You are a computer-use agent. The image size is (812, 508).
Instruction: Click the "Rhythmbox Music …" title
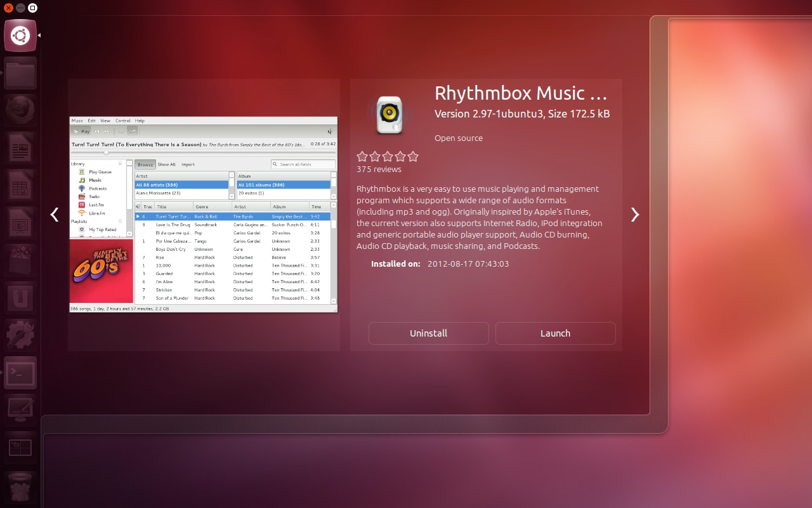pos(521,93)
